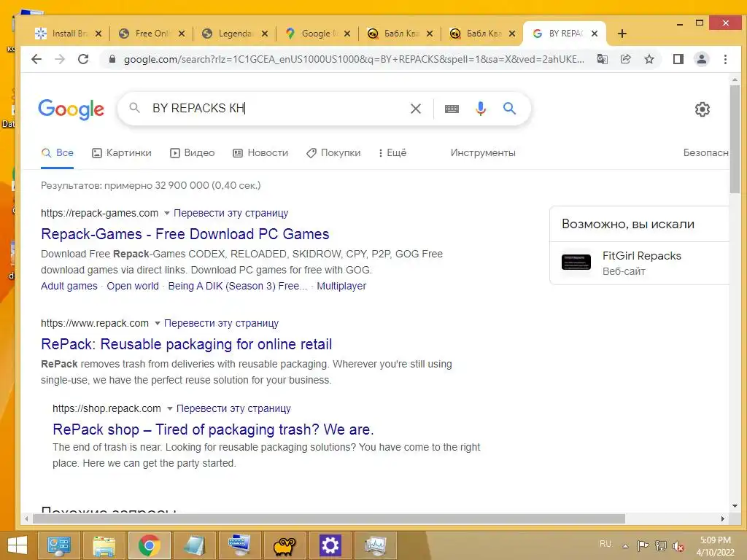The image size is (747, 560).
Task: Open the Windows Start button
Action: pyautogui.click(x=18, y=545)
